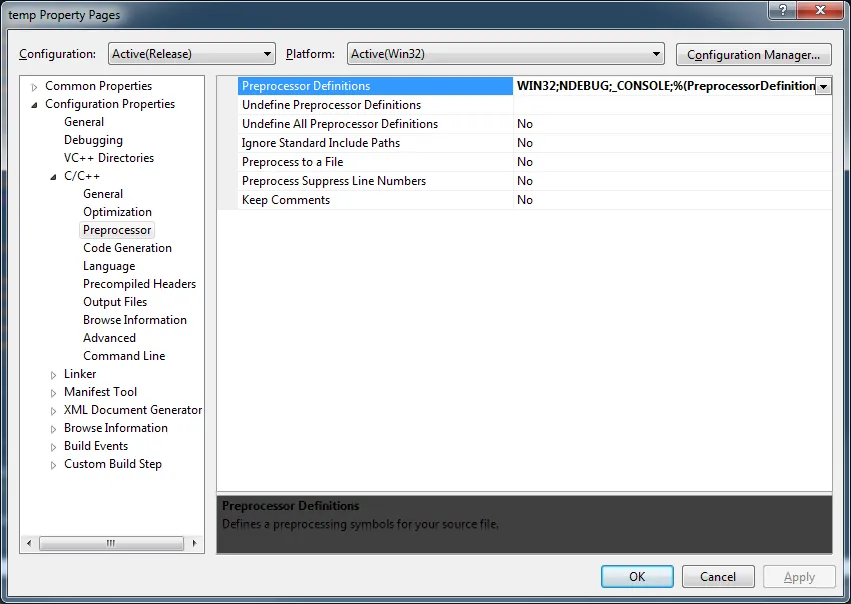Select the Keep Comments property row
Image resolution: width=851 pixels, height=604 pixels.
[524, 200]
